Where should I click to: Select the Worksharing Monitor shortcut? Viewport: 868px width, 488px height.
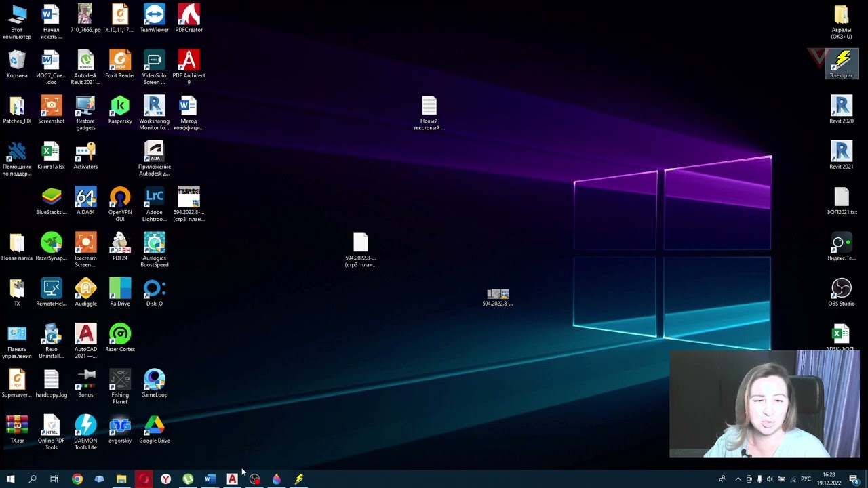point(154,113)
